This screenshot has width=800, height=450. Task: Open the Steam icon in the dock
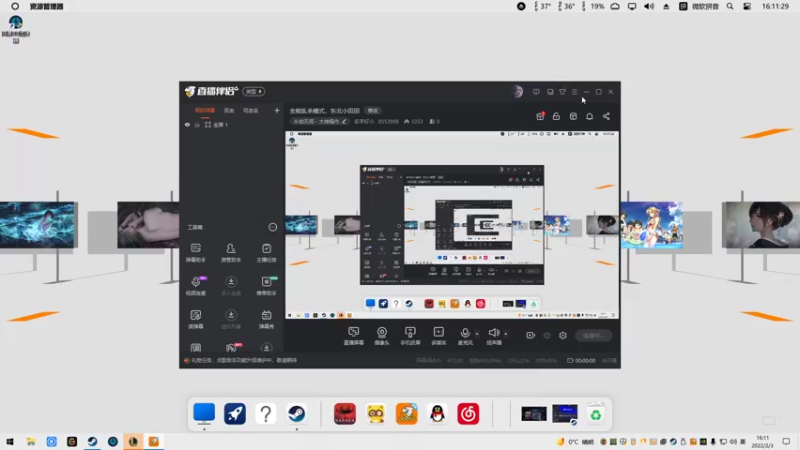point(296,414)
